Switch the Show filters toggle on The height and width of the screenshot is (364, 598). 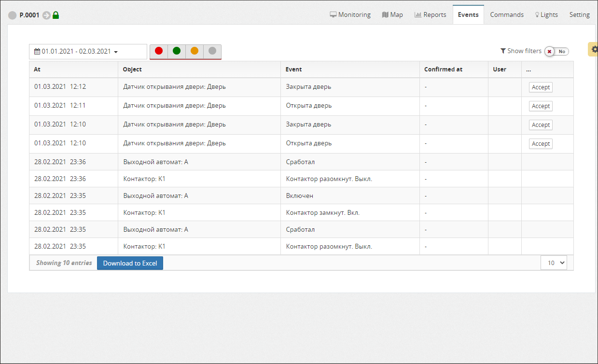tap(556, 51)
